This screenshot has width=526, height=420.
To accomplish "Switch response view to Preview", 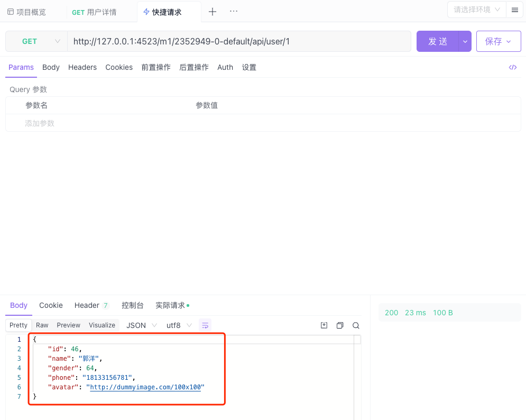I will [68, 325].
